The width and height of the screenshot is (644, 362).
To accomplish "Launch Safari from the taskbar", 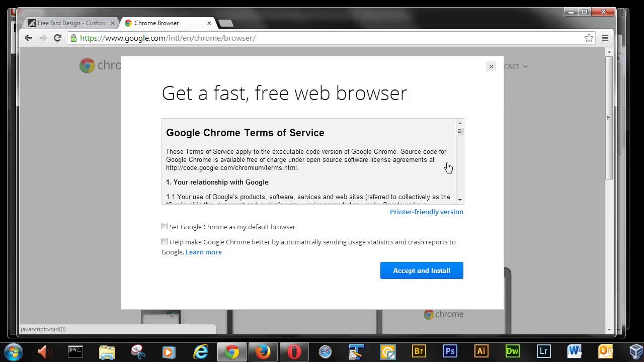I will click(325, 351).
